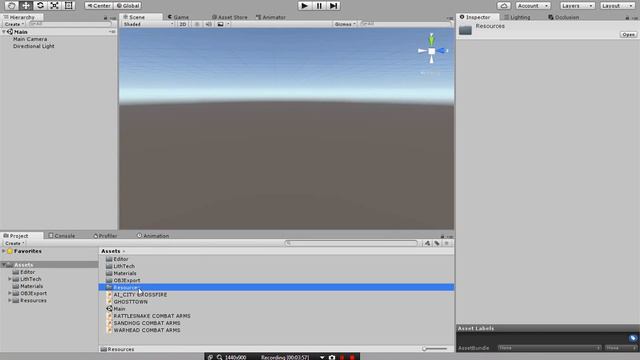Screen dimensions: 640x360
Task: Open the Animator tab
Action: [271, 17]
